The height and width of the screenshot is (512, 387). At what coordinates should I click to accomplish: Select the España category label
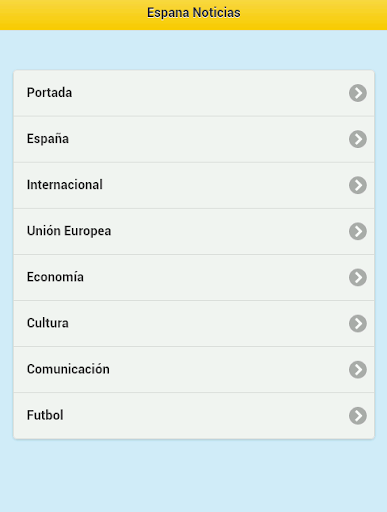pyautogui.click(x=48, y=139)
